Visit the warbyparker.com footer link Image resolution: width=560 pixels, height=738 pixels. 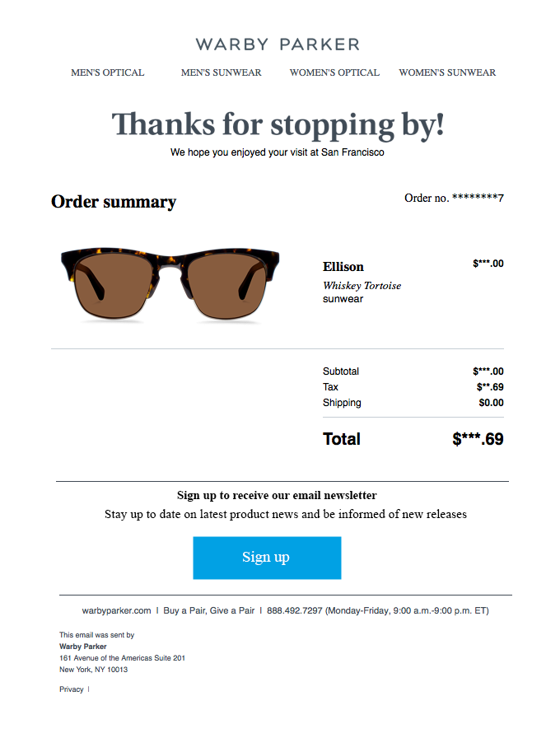click(116, 610)
